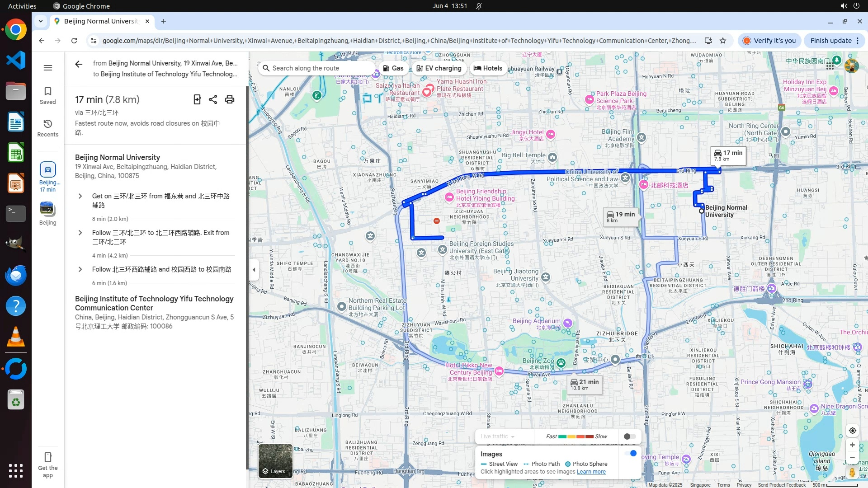The width and height of the screenshot is (868, 488).
Task: Expand the first step to 北三环中路辅路
Action: (x=80, y=196)
